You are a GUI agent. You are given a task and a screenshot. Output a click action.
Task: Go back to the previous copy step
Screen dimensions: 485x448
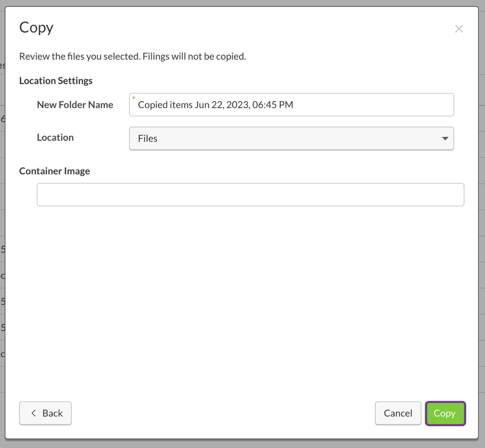click(45, 413)
